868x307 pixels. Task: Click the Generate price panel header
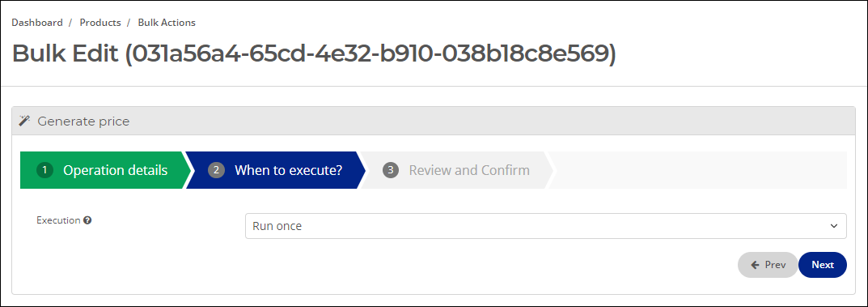pos(434,121)
